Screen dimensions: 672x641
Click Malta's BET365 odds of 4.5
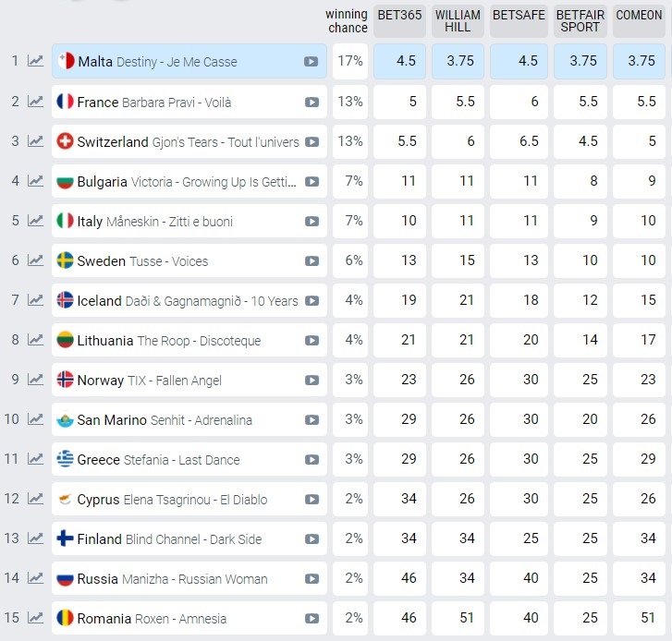399,61
